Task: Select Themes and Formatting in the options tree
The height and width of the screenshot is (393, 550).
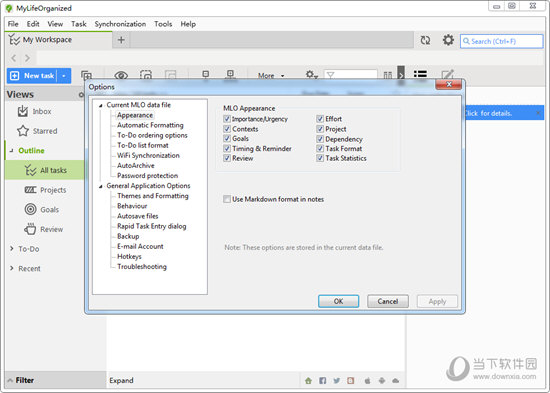Action: coord(153,196)
